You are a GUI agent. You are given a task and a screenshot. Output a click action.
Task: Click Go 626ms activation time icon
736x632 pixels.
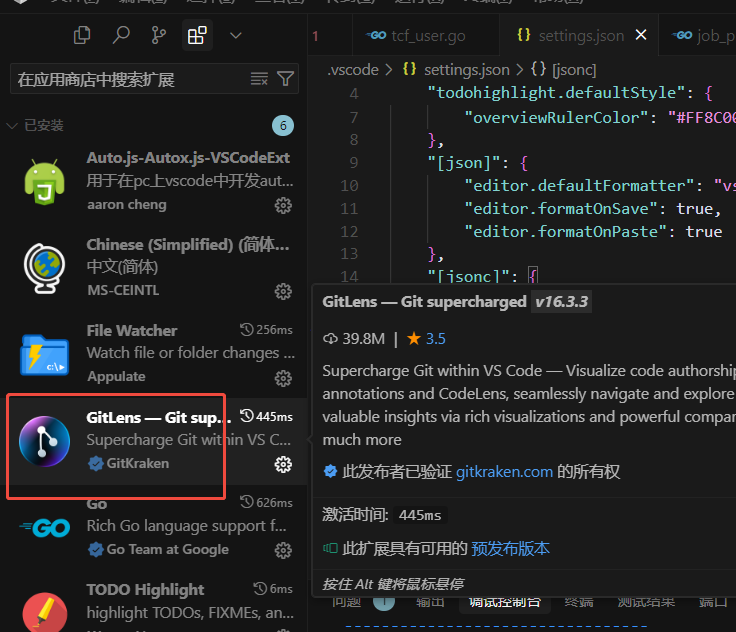coord(247,502)
